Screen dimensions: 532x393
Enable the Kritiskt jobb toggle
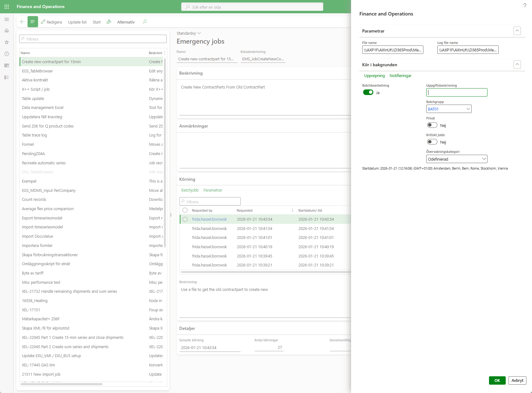432,142
